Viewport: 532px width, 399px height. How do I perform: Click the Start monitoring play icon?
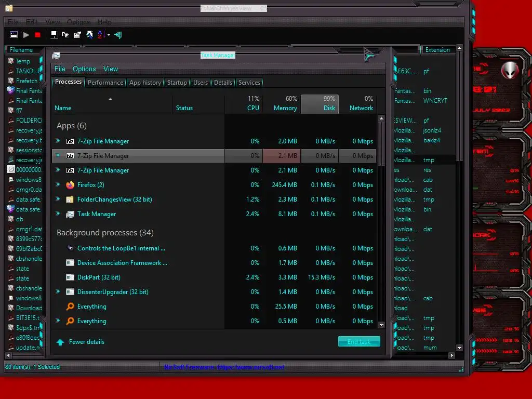tap(26, 35)
